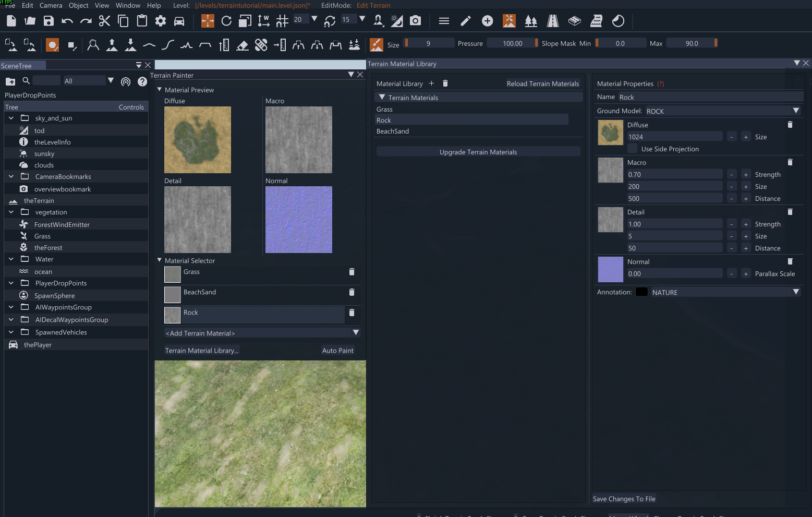
Task: Open the View menu
Action: tap(102, 5)
